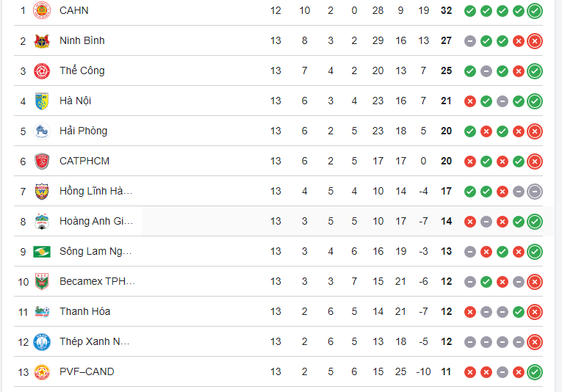Image resolution: width=562 pixels, height=392 pixels.
Task: Click Ninh Bình's latest match loss indicator
Action: point(535,40)
